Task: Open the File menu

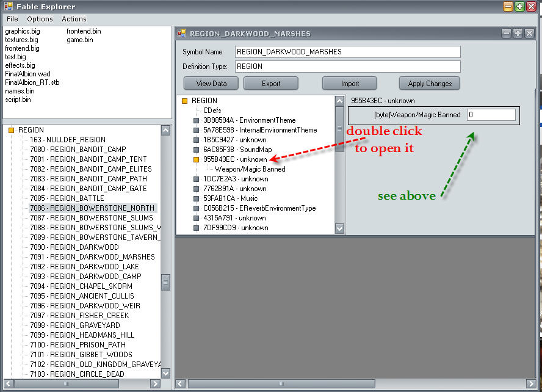Action: coord(12,19)
